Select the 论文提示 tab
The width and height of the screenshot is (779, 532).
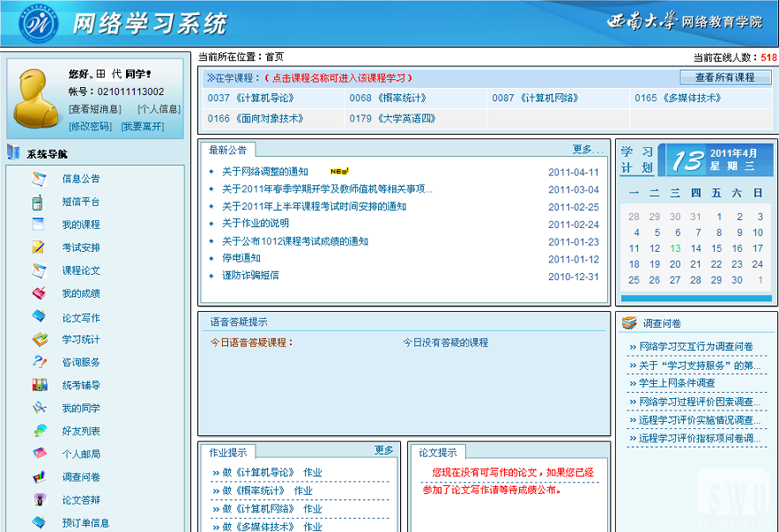[x=437, y=452]
